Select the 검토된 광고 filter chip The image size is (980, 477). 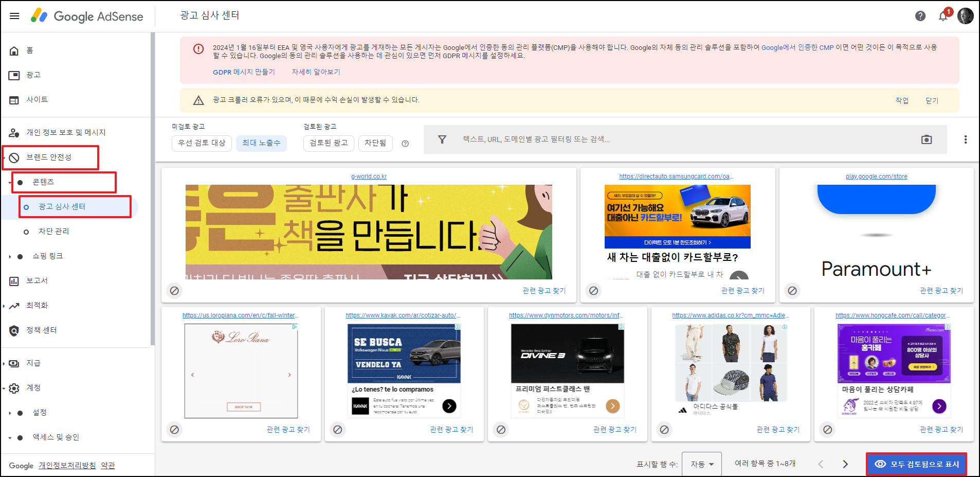tap(329, 143)
